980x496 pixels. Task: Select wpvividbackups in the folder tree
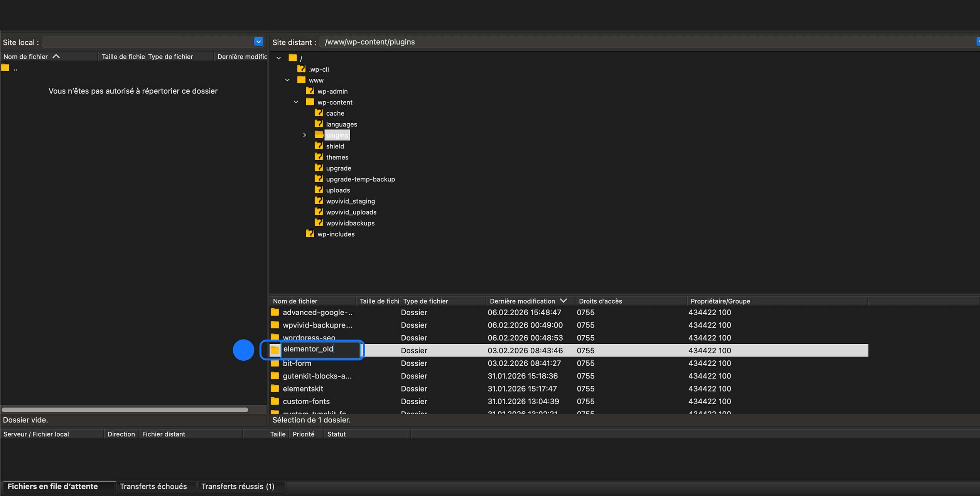350,223
